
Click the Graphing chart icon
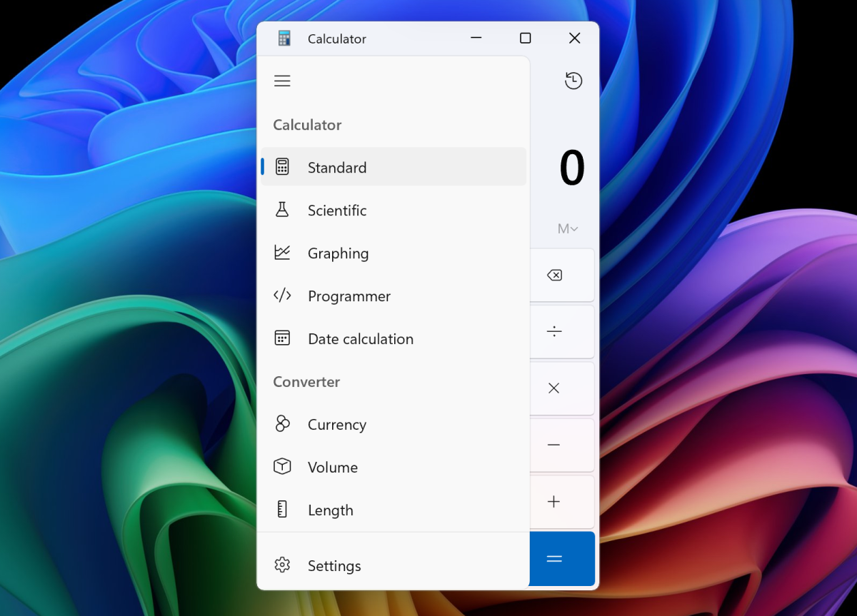click(282, 253)
